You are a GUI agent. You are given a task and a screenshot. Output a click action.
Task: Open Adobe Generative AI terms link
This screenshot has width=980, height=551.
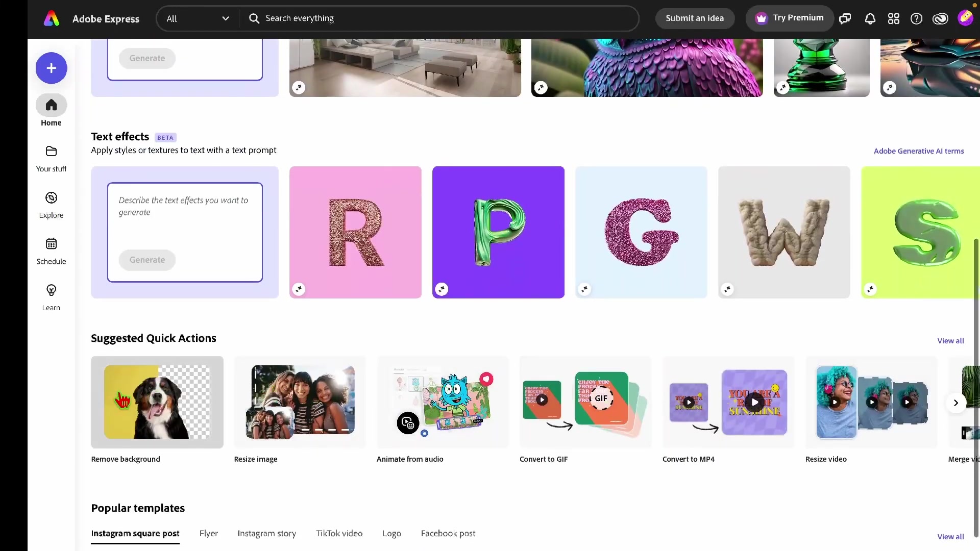pos(918,151)
